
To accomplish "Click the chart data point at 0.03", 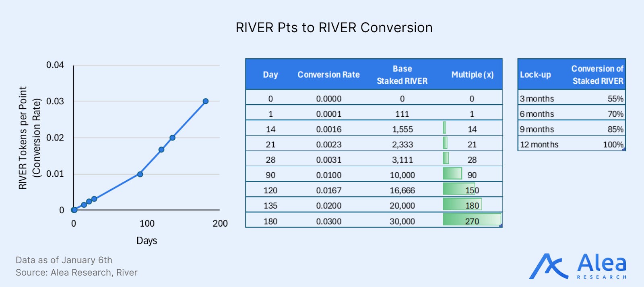I will coord(206,101).
